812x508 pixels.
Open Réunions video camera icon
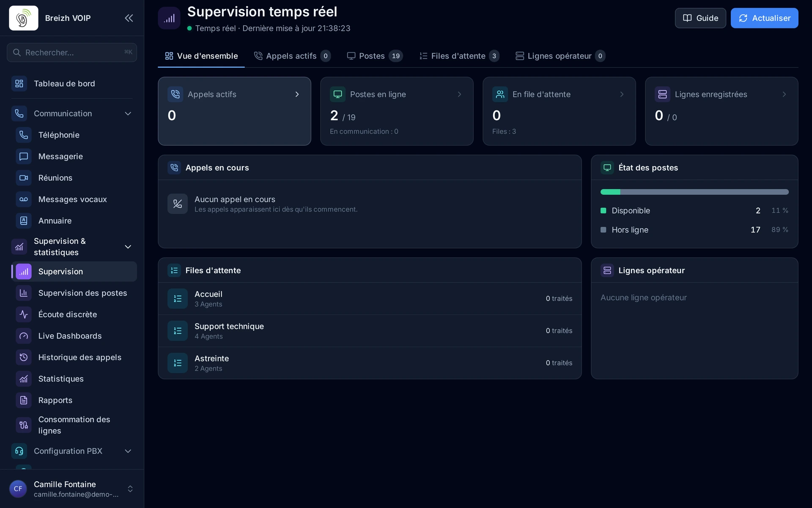pos(24,178)
